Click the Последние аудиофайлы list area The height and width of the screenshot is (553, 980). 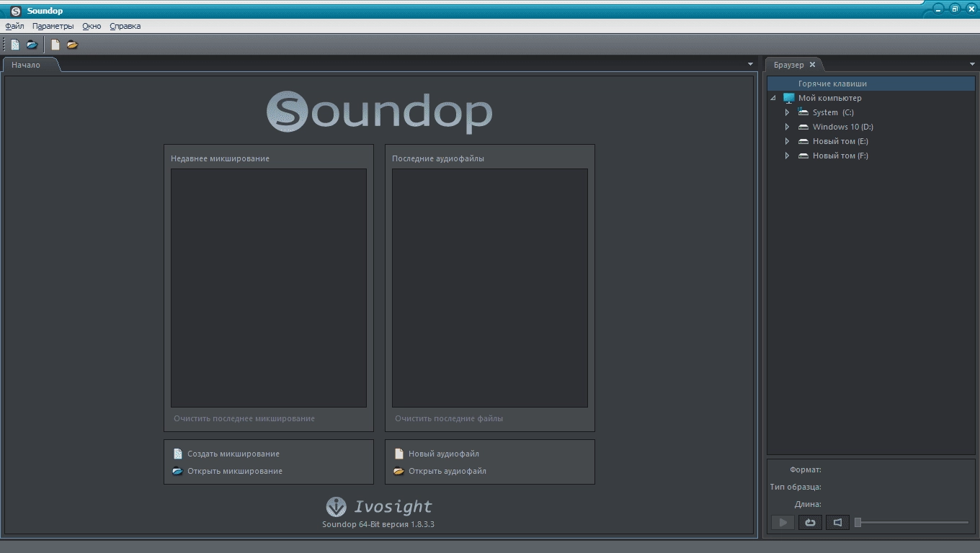point(490,288)
